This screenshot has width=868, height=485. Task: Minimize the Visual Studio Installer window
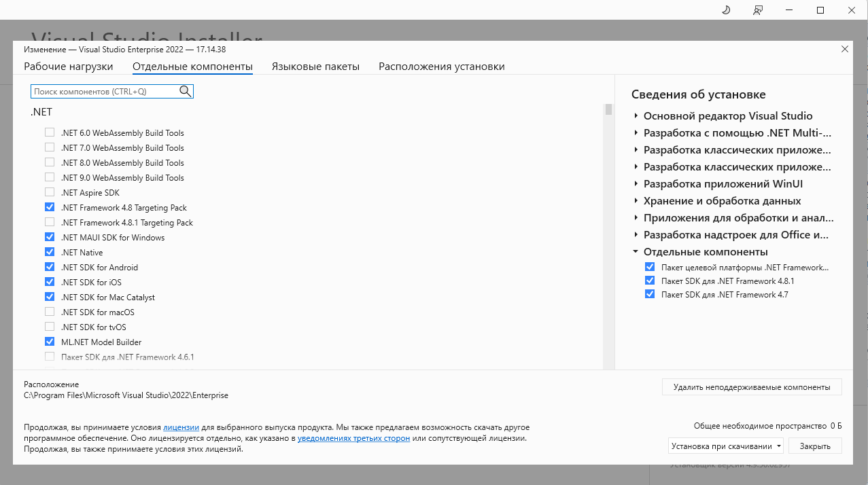[x=790, y=10]
